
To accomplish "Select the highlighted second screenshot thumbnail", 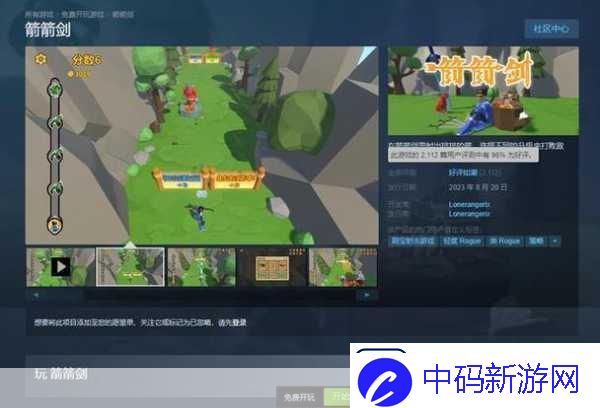I will 130,267.
